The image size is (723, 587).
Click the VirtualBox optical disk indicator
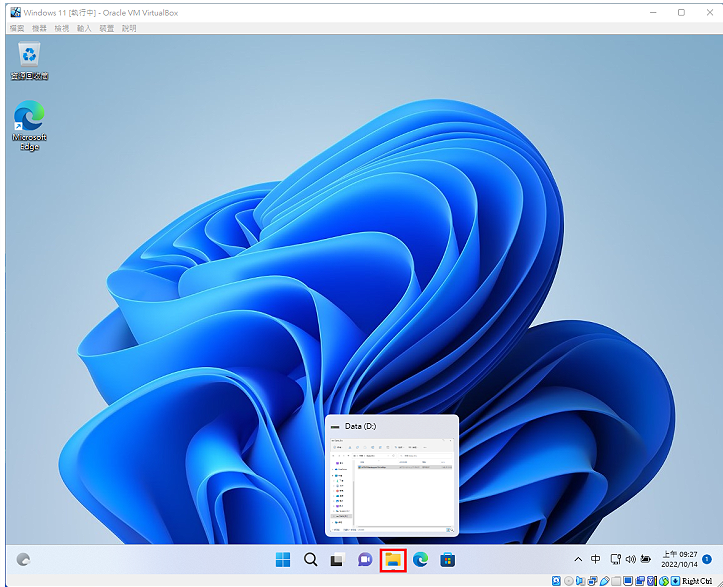tap(569, 581)
